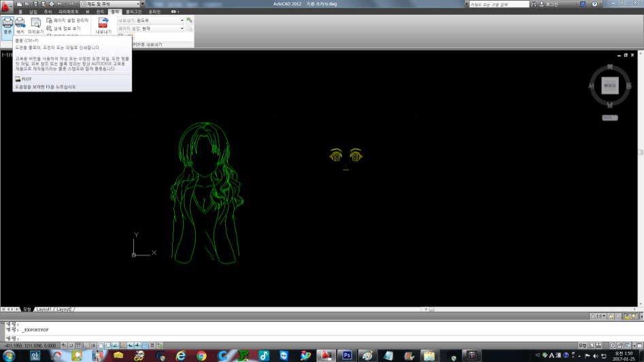Expand the quick access toolbar customize arrow
This screenshot has height=362, width=644.
[143, 3]
